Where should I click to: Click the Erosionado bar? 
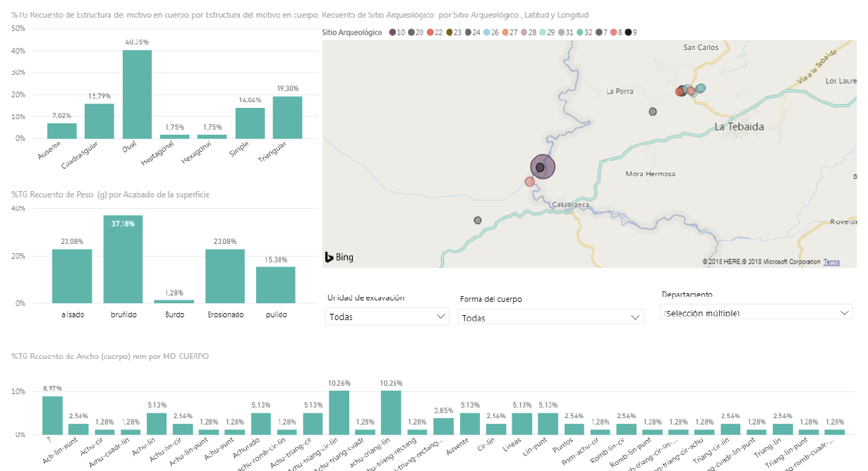pos(225,276)
